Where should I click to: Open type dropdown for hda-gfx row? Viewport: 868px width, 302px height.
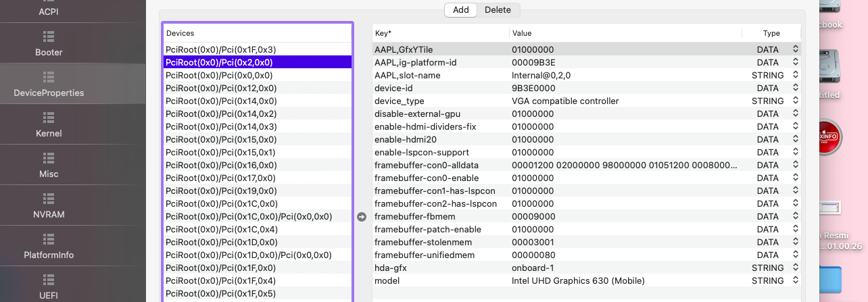point(796,268)
